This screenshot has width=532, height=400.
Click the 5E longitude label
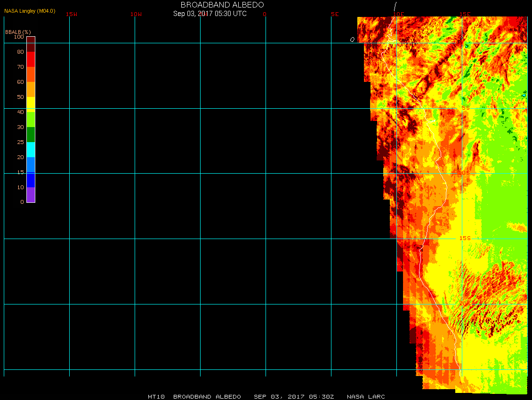[x=335, y=14]
